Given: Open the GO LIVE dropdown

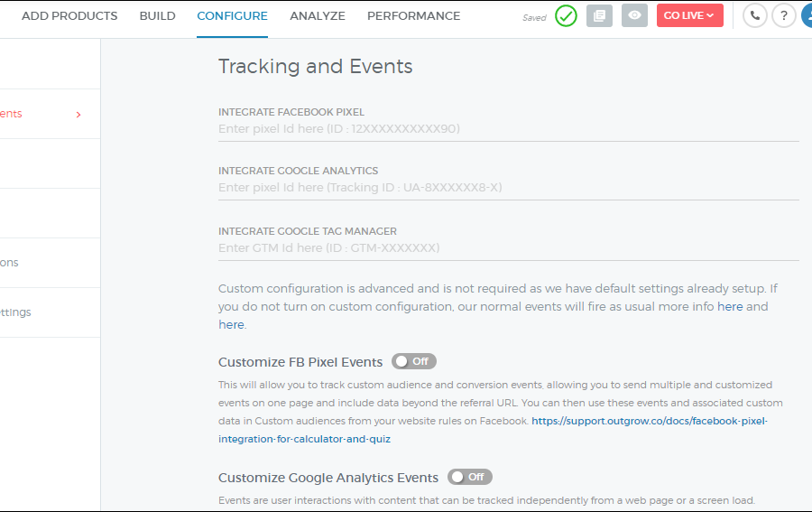Looking at the screenshot, I should click(x=689, y=16).
